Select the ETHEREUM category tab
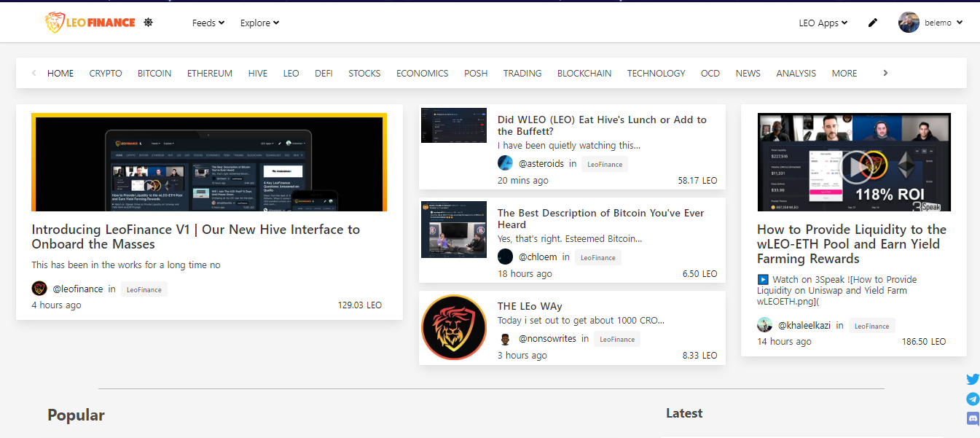Image resolution: width=980 pixels, height=438 pixels. pyautogui.click(x=210, y=73)
